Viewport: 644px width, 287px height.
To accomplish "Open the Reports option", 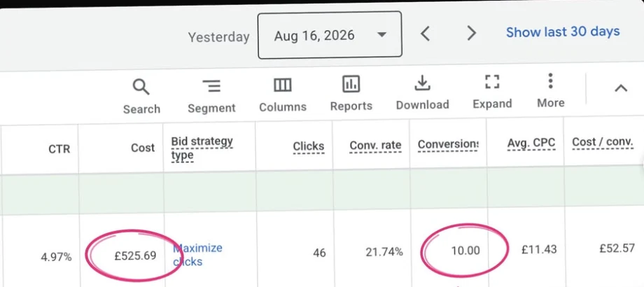I will [351, 94].
